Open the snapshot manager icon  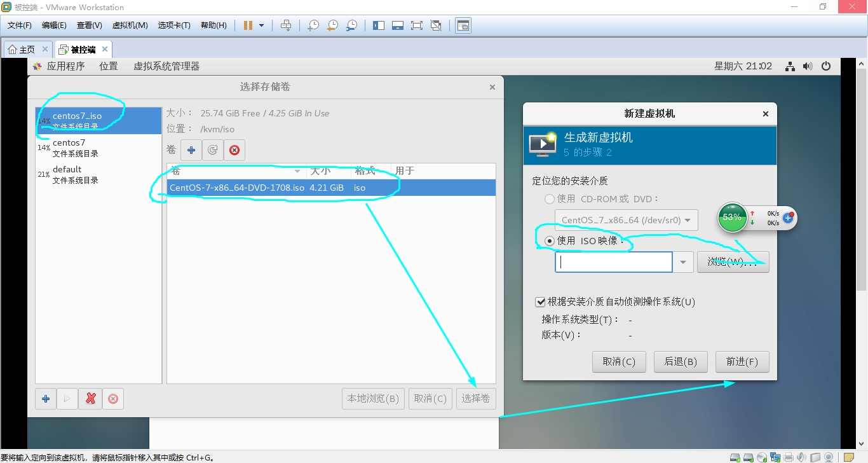coord(351,25)
